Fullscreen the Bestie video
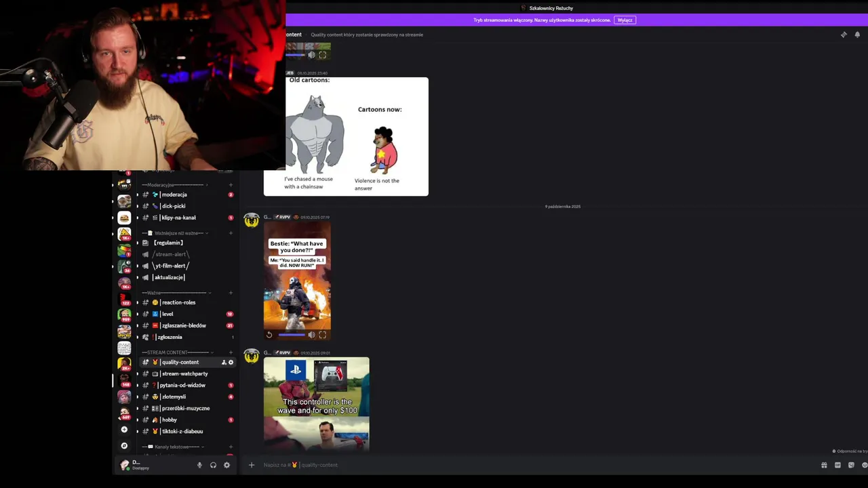The width and height of the screenshot is (868, 488). 323,335
